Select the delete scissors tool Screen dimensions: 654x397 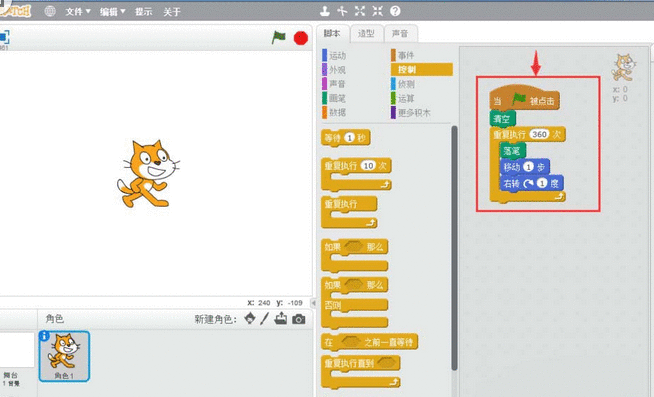point(342,11)
